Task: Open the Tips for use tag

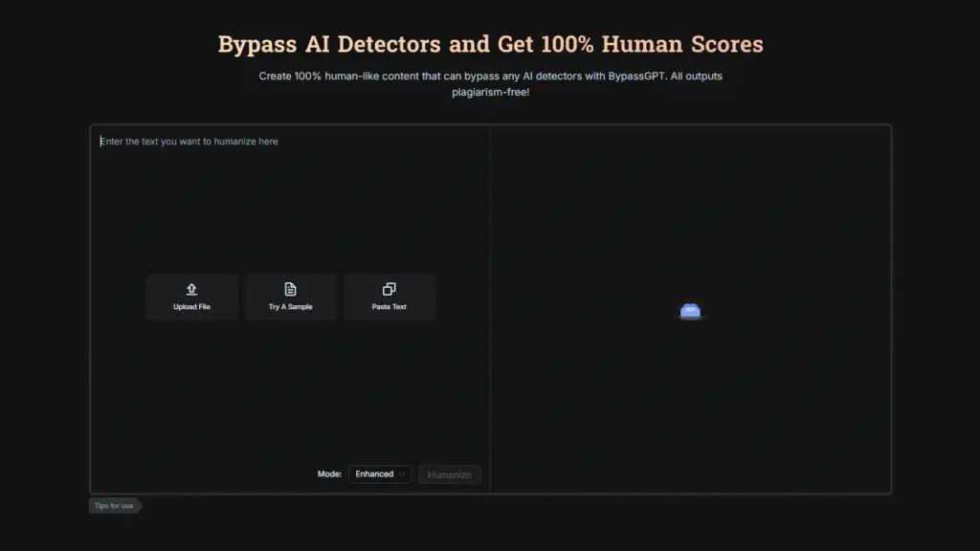Action: (x=115, y=506)
